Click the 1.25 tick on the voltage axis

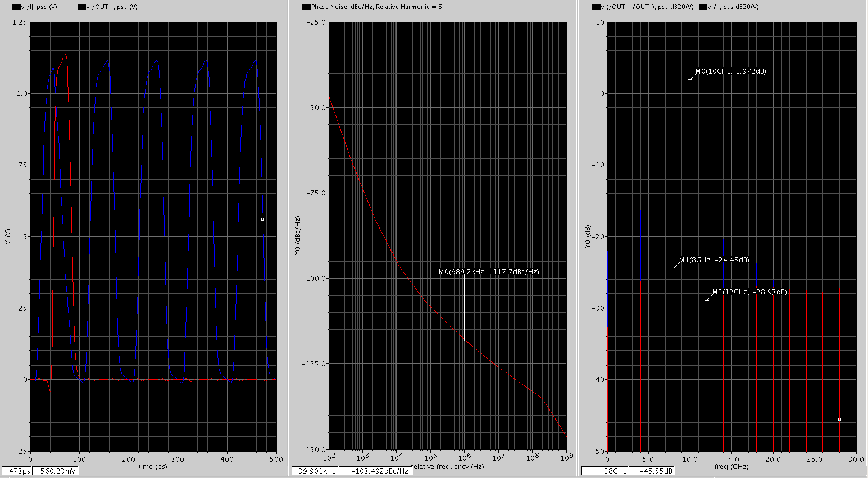19,22
